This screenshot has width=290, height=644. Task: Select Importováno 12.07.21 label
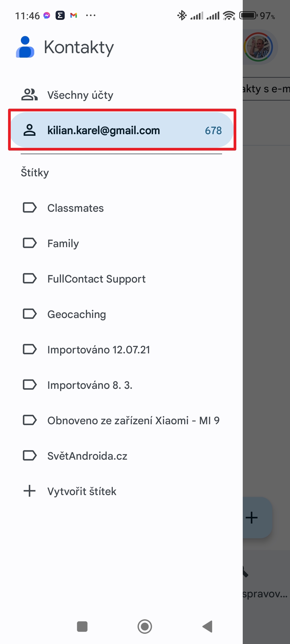pos(99,350)
